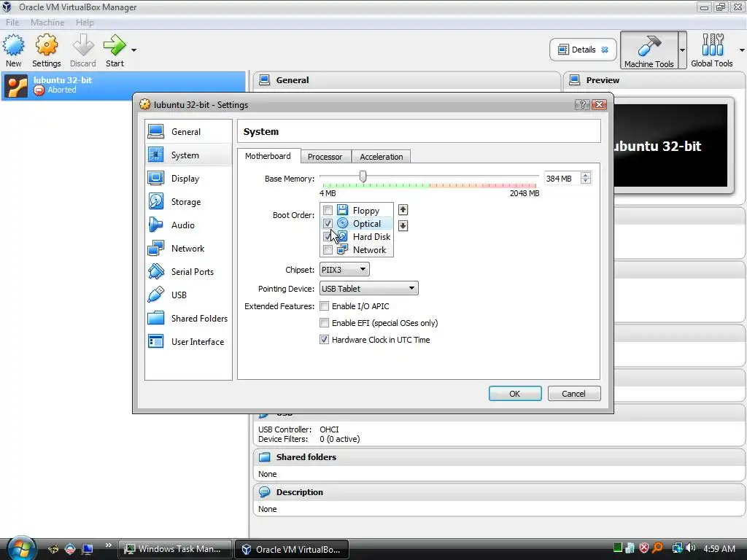Toggle the Network boot device checkbox

[x=328, y=249]
